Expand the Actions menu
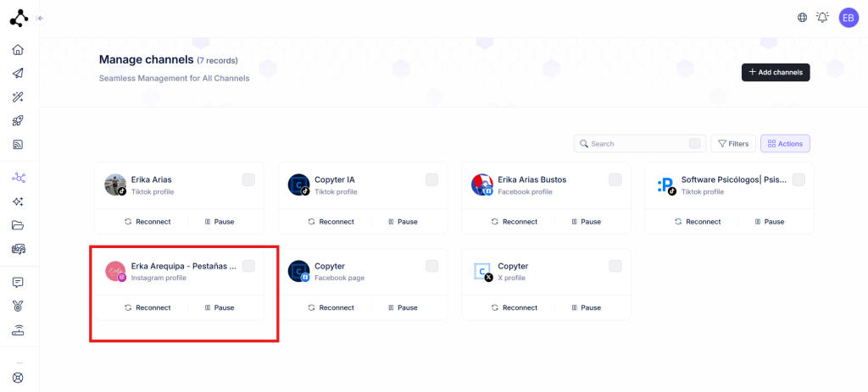The height and width of the screenshot is (392, 868). pos(785,144)
